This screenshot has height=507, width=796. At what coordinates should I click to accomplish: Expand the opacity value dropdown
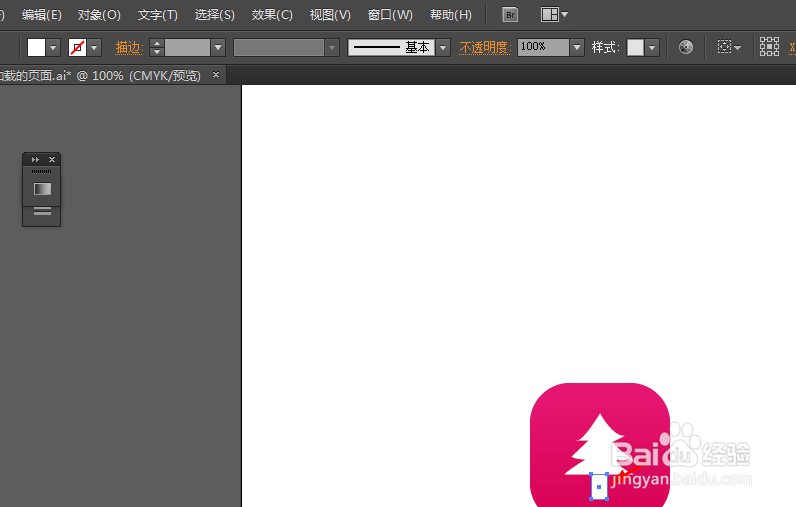[577, 48]
